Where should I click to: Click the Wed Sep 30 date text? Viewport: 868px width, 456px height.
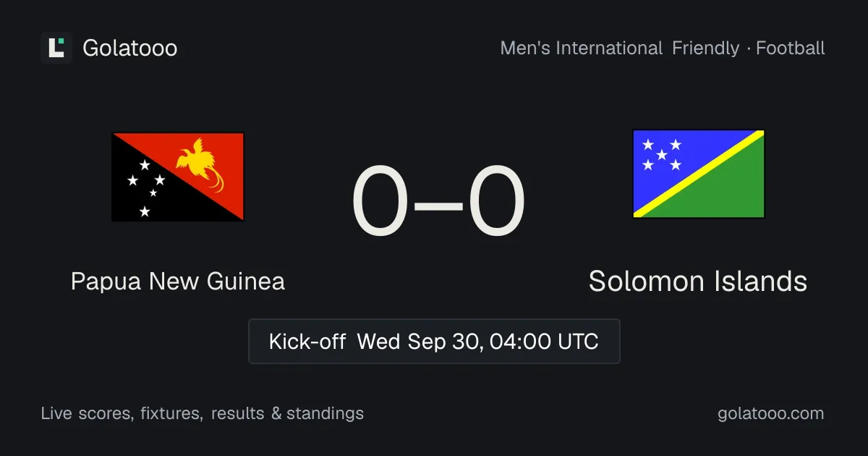(x=420, y=341)
